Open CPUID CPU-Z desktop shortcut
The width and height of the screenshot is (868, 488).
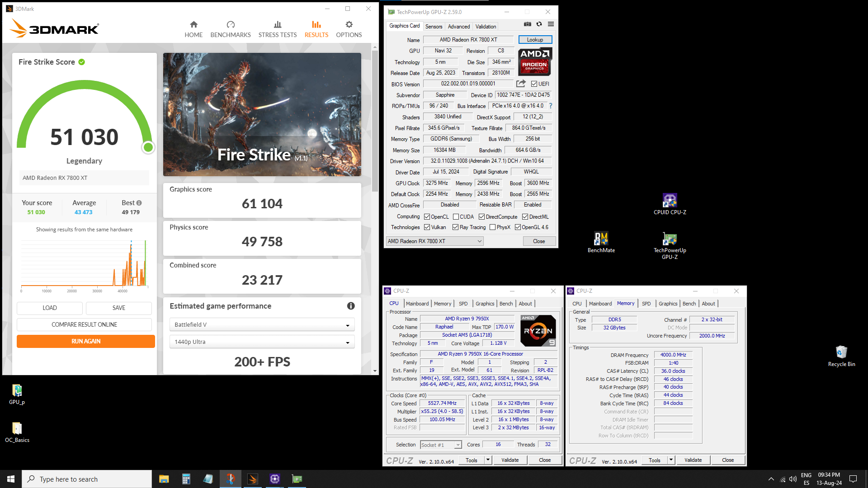point(670,204)
